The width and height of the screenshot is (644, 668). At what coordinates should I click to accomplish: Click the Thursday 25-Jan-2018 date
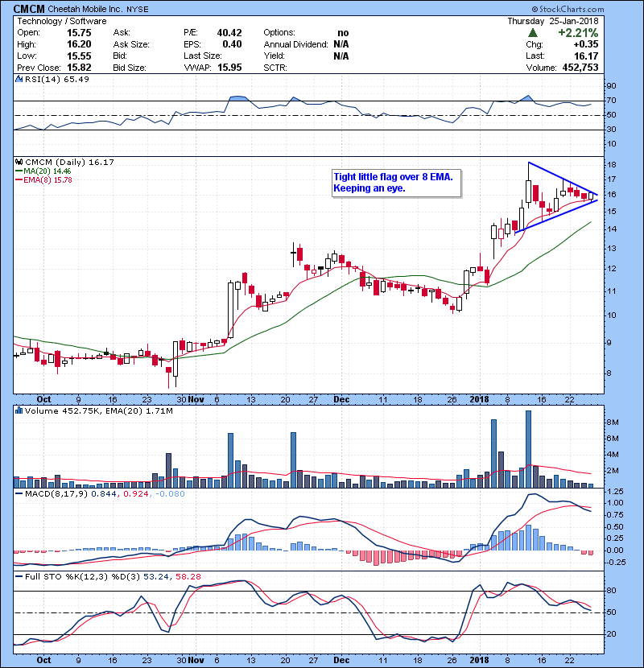(x=552, y=21)
